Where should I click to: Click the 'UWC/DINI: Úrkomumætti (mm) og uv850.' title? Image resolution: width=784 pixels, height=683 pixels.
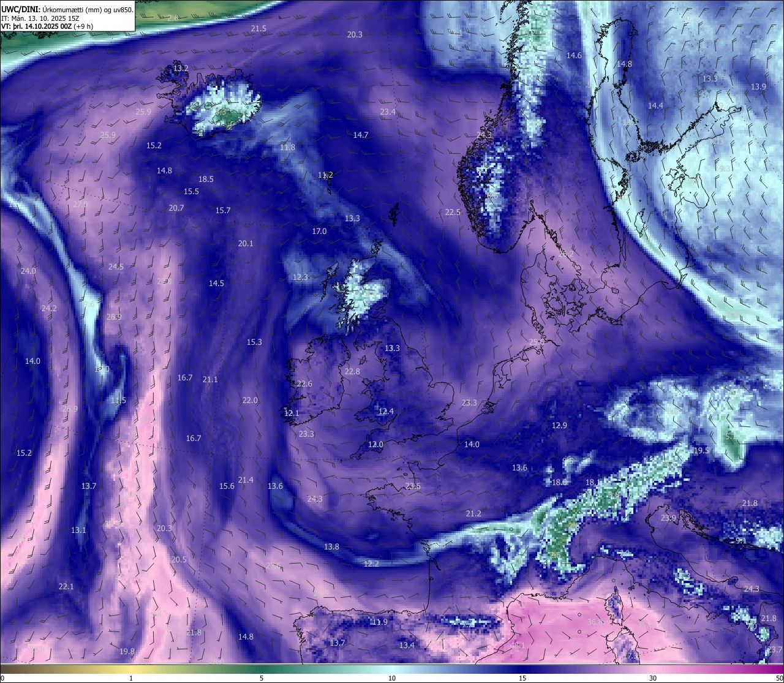(x=67, y=9)
